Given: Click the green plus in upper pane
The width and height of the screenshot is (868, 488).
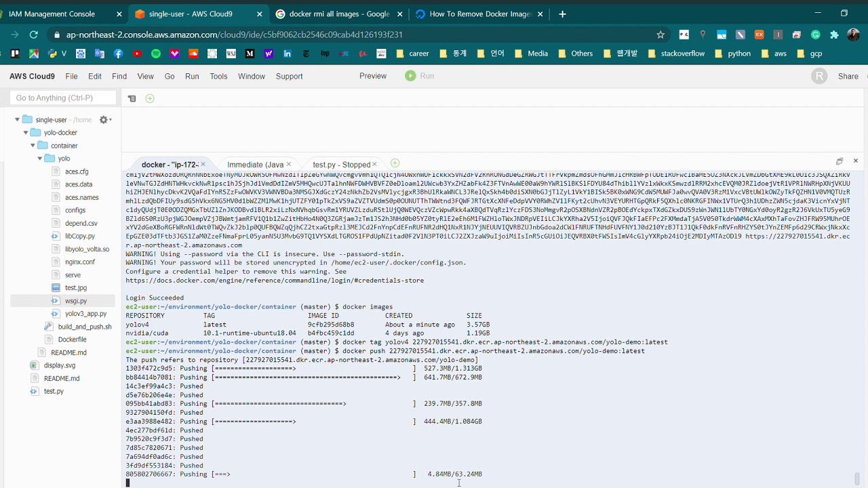Looking at the screenshot, I should [x=150, y=98].
